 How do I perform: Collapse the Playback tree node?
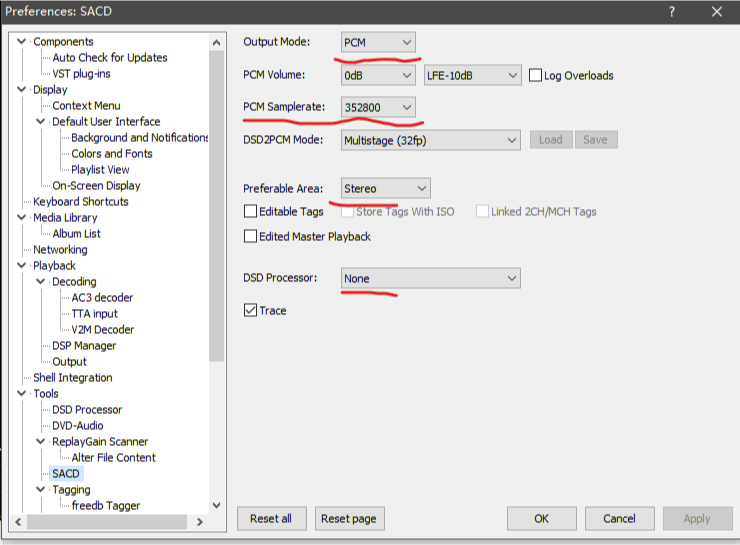point(23,266)
